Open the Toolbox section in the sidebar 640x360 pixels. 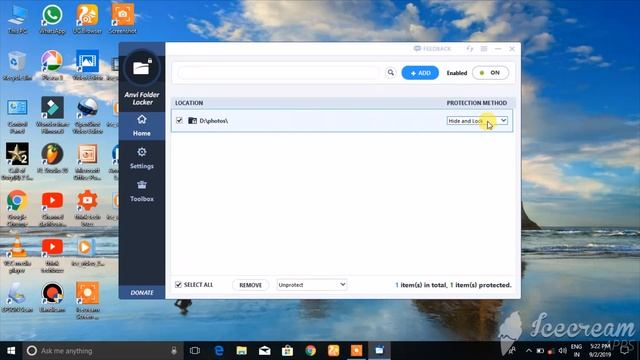click(142, 191)
